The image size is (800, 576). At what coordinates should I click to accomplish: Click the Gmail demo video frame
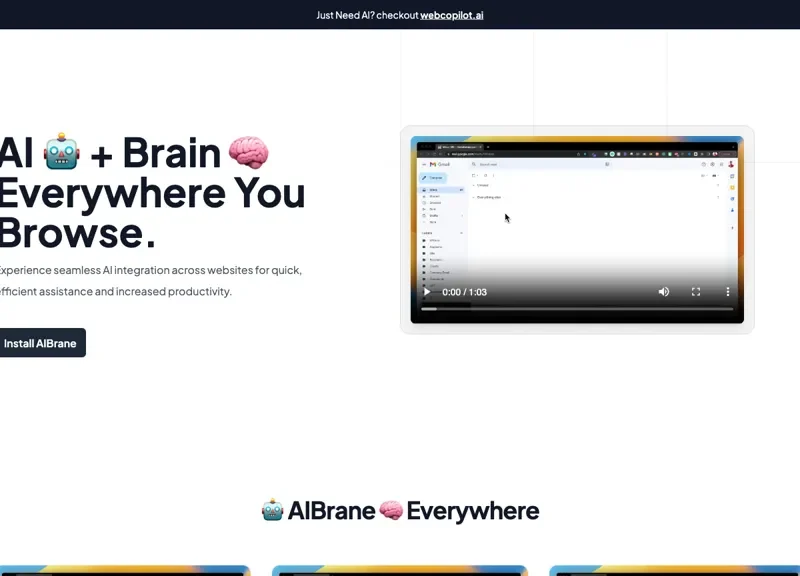[577, 230]
